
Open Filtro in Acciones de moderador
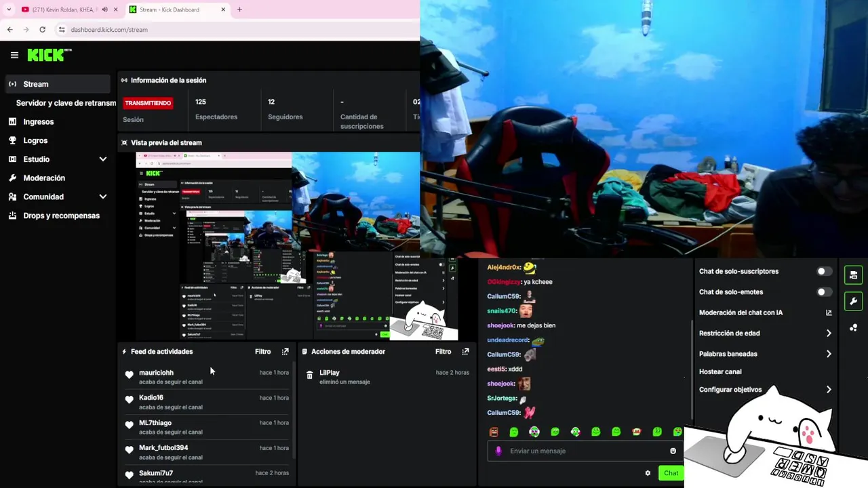point(443,352)
